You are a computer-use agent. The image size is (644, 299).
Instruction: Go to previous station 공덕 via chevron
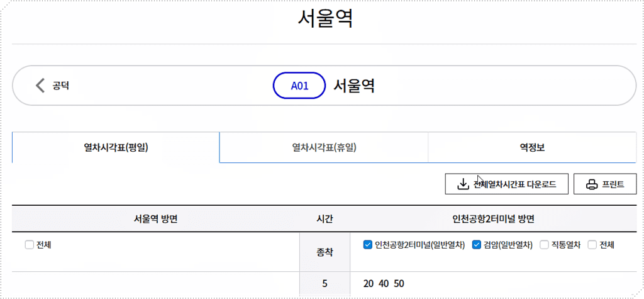(40, 86)
